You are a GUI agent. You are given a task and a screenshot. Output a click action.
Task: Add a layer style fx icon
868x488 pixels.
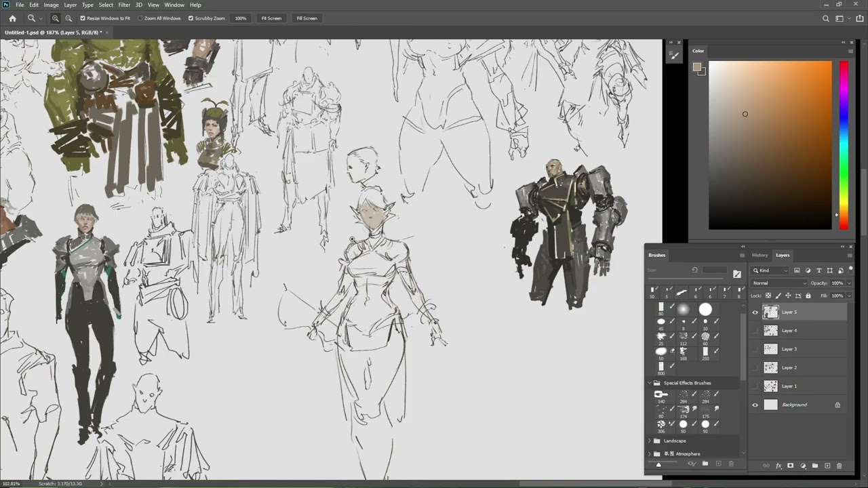778,466
